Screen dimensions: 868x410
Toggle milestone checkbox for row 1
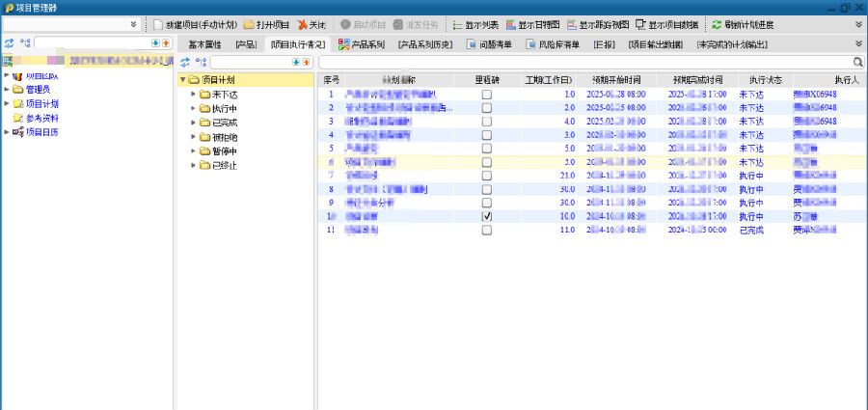(487, 95)
